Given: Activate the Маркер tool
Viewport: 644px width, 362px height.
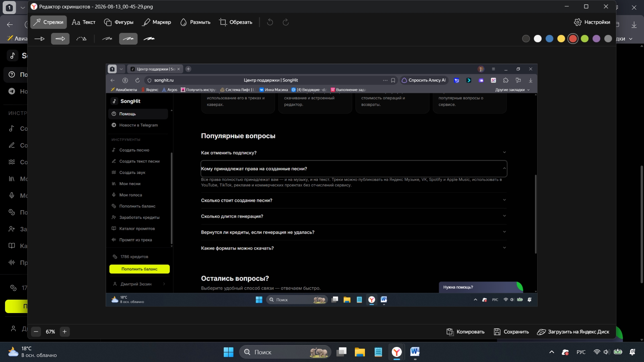Looking at the screenshot, I should [x=157, y=22].
